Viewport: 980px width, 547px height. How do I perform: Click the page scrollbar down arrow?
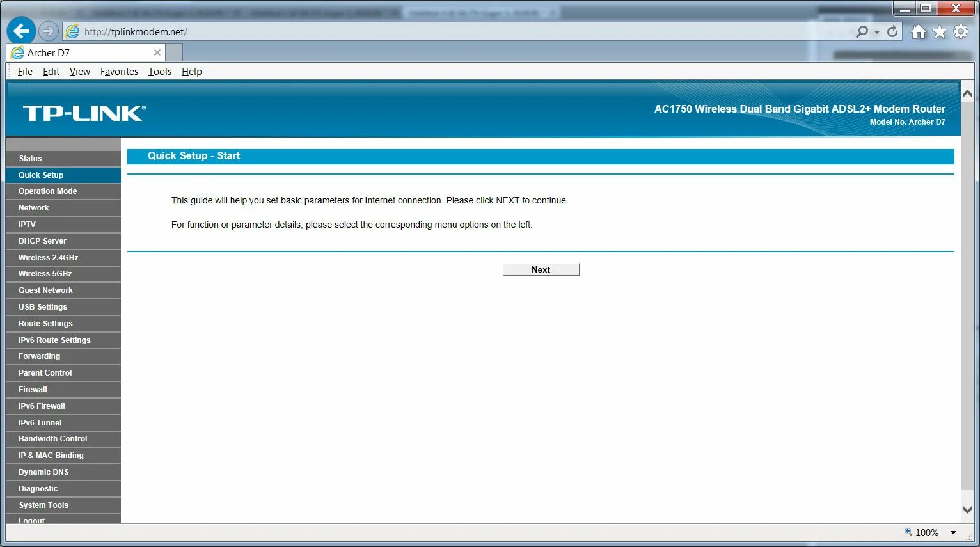point(967,510)
